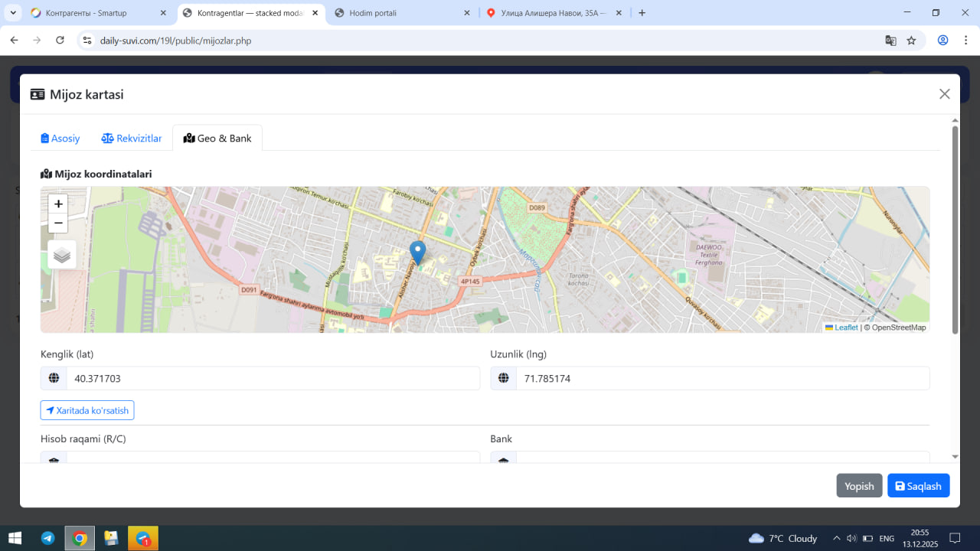
Task: Open the Leaflet attribution link
Action: (845, 328)
